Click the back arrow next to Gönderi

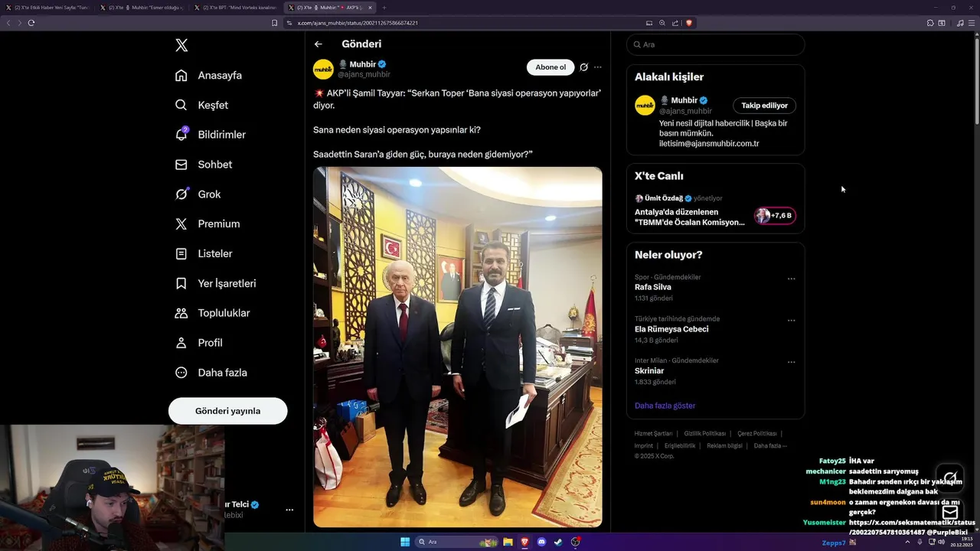[318, 44]
